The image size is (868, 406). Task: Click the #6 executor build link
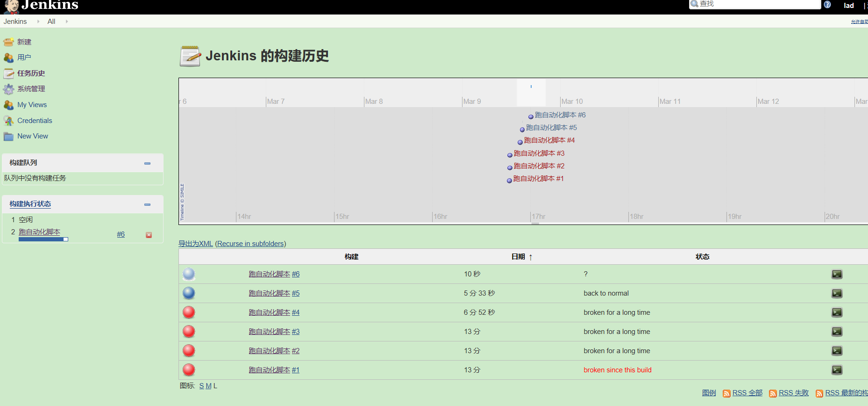point(121,234)
